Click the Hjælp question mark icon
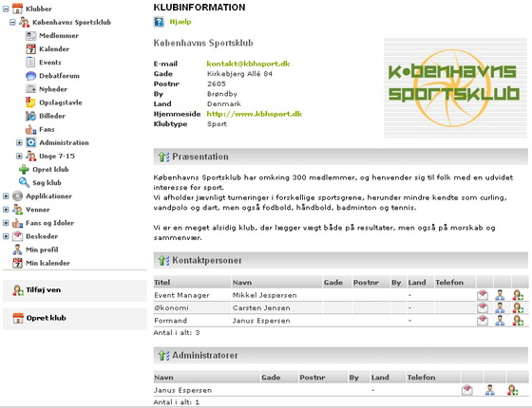 159,22
